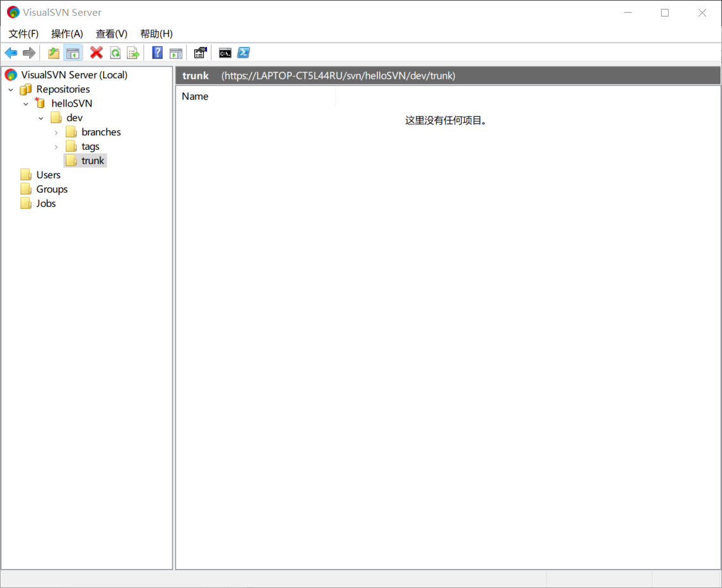Image resolution: width=722 pixels, height=588 pixels.
Task: Click the Export List toolbar icon
Action: pyautogui.click(x=133, y=53)
